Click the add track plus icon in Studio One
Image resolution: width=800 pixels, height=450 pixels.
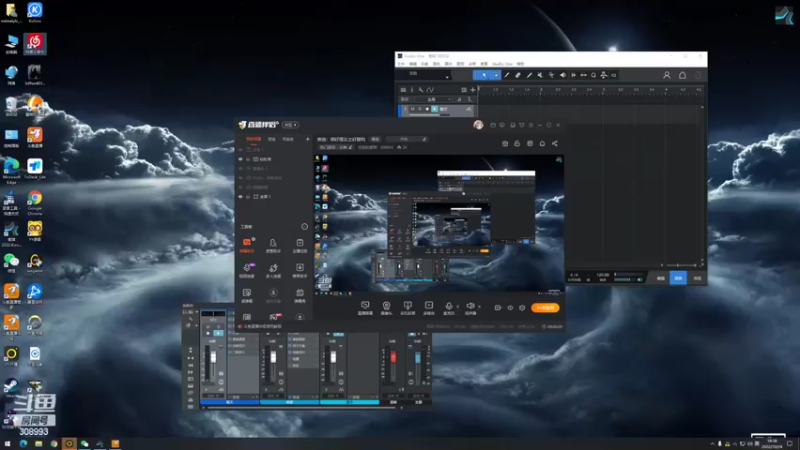tap(472, 90)
